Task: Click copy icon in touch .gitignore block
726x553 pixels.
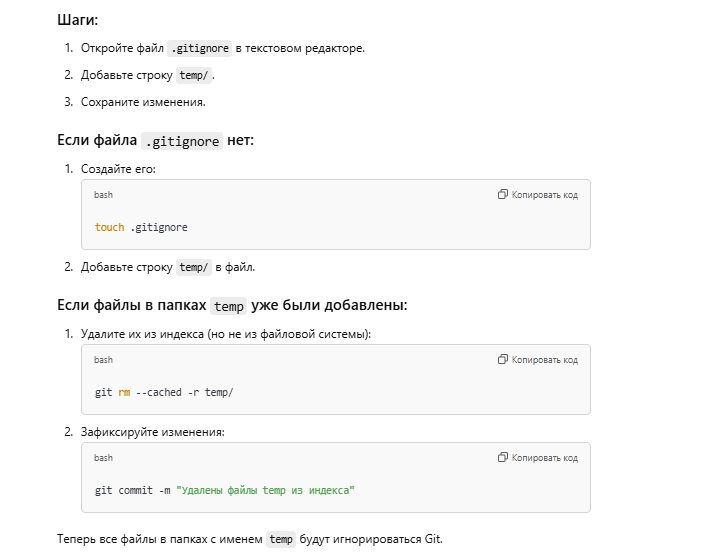Action: (x=502, y=195)
